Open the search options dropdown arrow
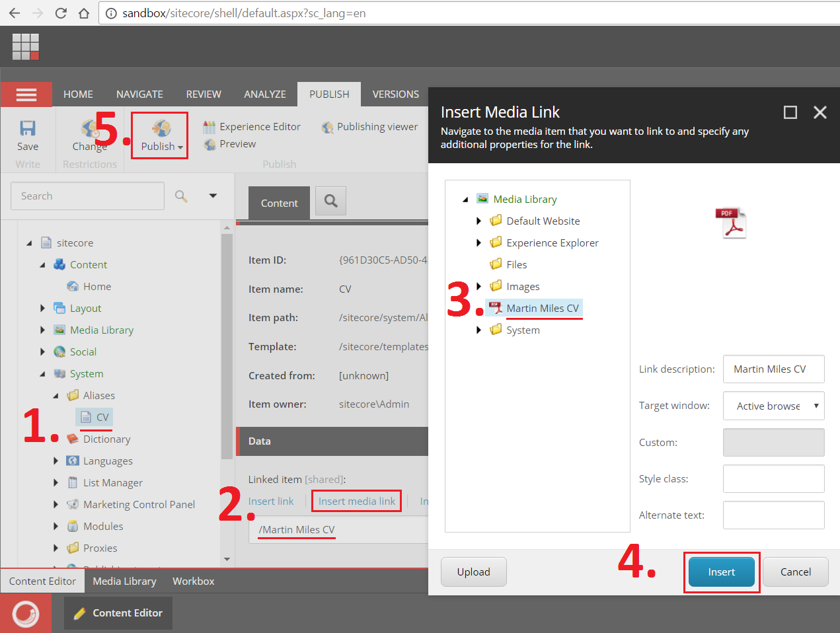Screen dimensions: 840x633 [x=213, y=196]
